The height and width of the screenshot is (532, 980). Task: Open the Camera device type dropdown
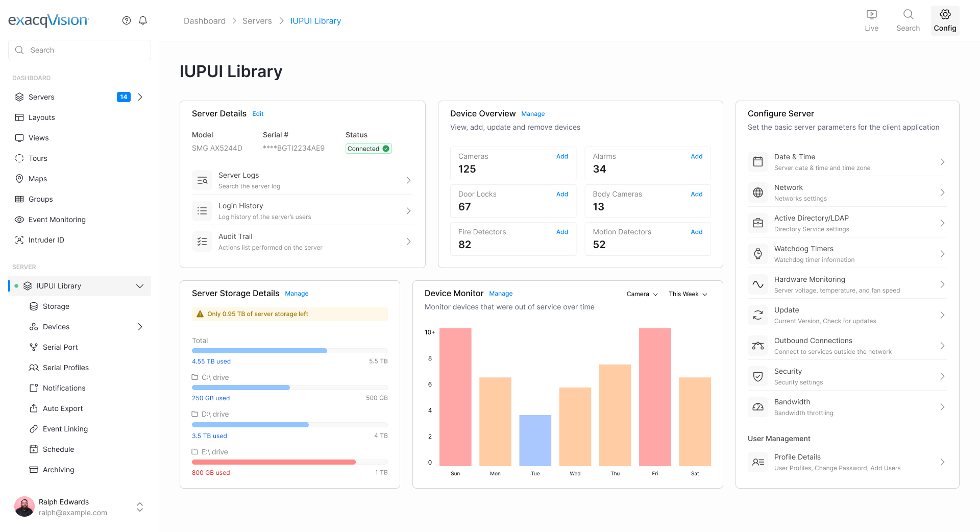(642, 294)
